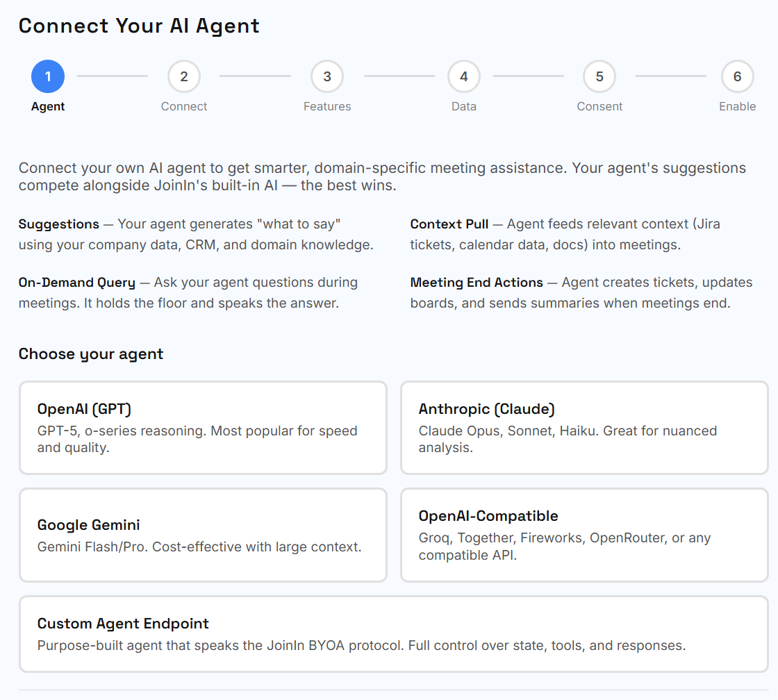Open the final step 6 Enable circle
Image resolution: width=778 pixels, height=700 pixels.
point(738,76)
